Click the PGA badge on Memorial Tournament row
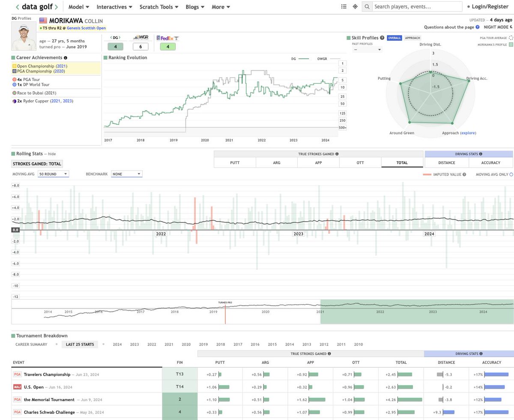 coord(18,399)
